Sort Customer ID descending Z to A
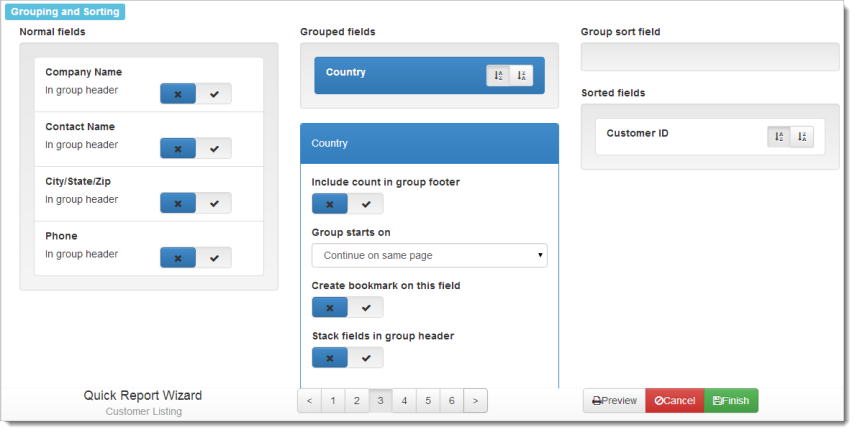This screenshot has height=432, width=855. coord(802,137)
